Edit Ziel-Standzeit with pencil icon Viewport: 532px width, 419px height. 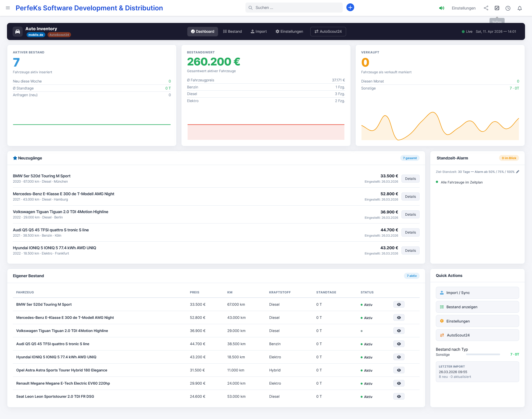click(x=517, y=172)
